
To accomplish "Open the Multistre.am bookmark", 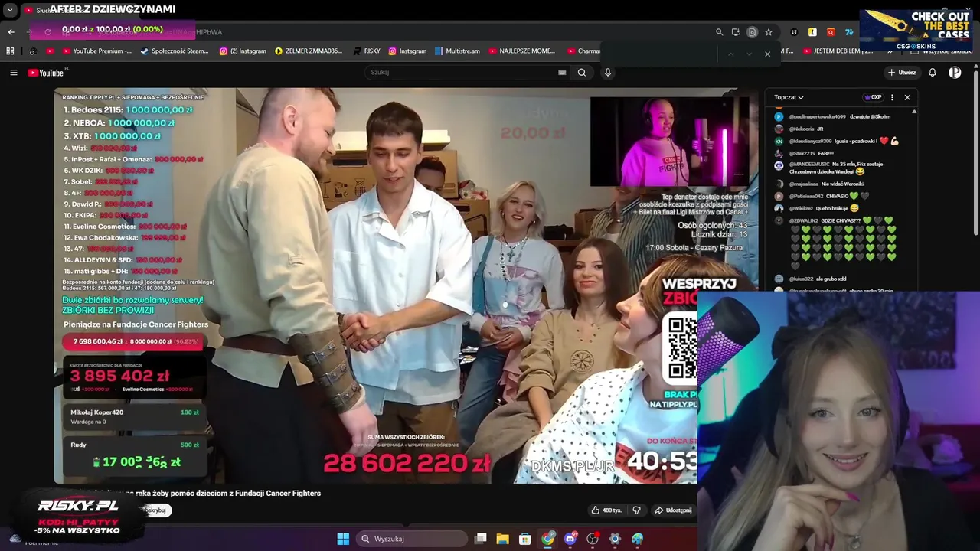I will click(x=457, y=51).
